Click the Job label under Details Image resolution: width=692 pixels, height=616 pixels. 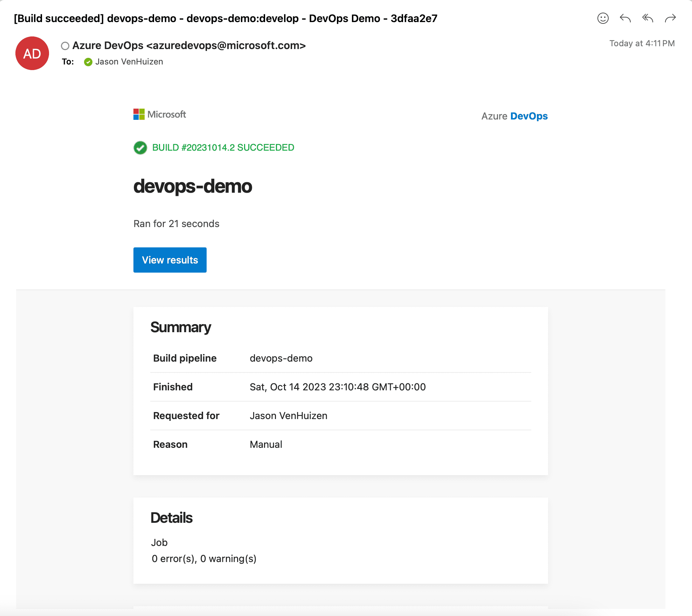click(x=159, y=542)
